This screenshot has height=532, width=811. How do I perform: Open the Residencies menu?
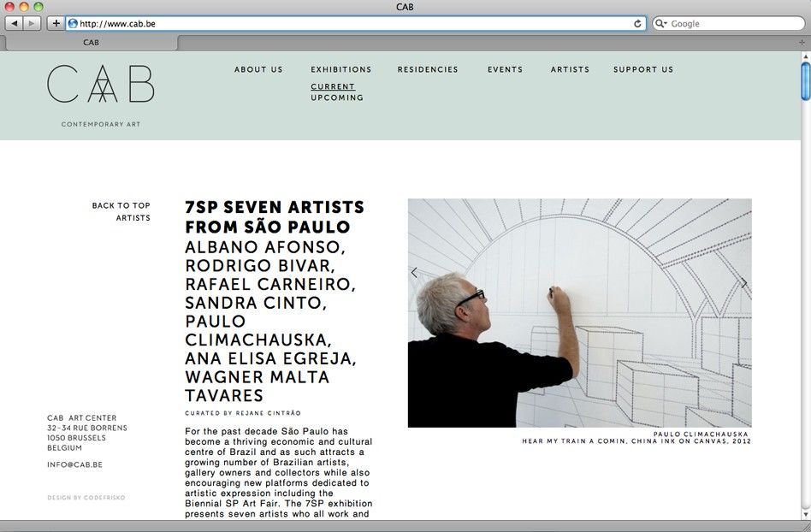(428, 69)
